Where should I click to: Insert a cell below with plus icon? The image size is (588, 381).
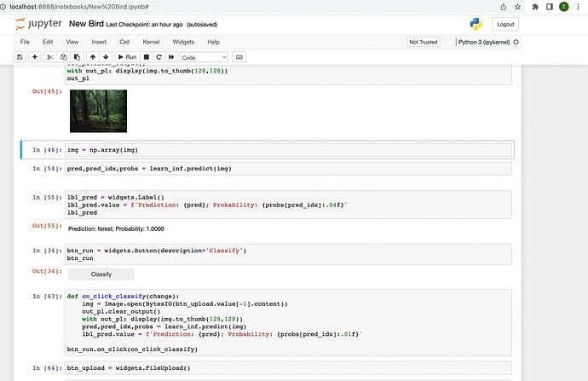point(35,57)
